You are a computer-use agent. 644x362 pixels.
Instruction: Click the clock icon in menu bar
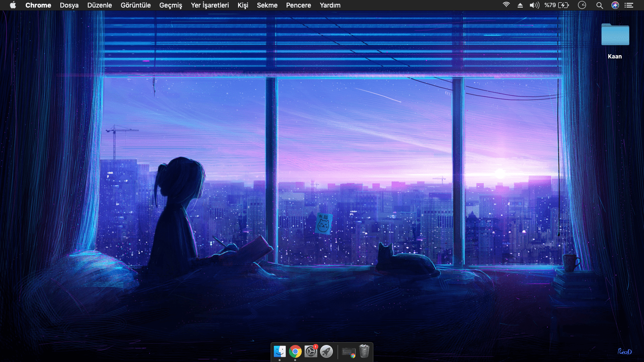582,5
